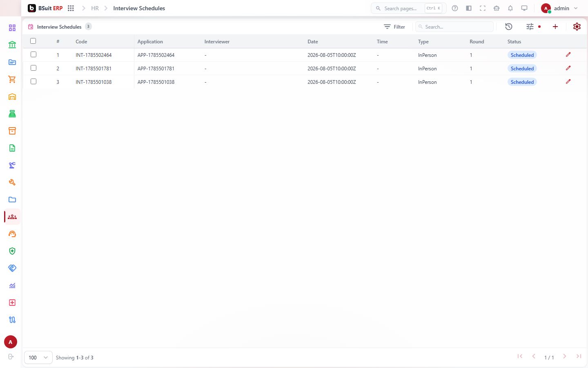Open the Filter button
The width and height of the screenshot is (588, 368).
point(394,27)
